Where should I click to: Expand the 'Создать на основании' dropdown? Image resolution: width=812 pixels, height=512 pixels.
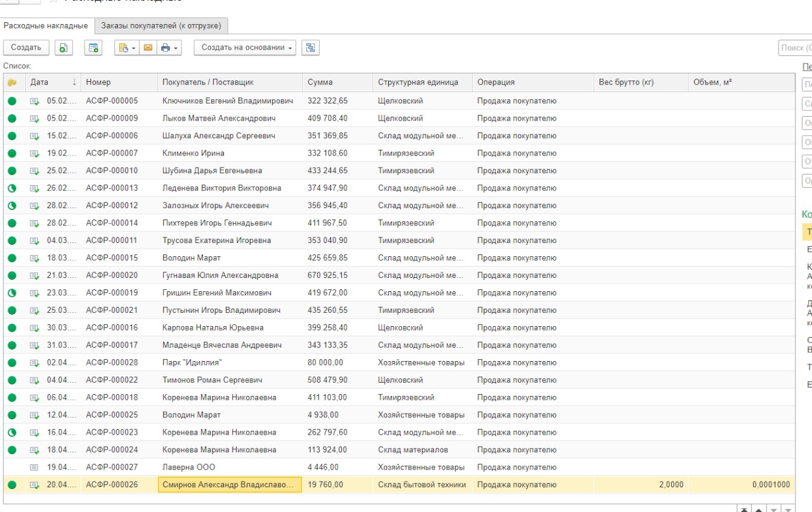coord(246,48)
